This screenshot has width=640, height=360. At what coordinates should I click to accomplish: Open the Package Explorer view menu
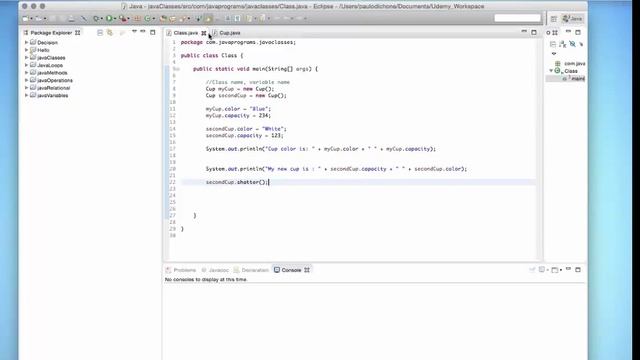pyautogui.click(x=134, y=32)
